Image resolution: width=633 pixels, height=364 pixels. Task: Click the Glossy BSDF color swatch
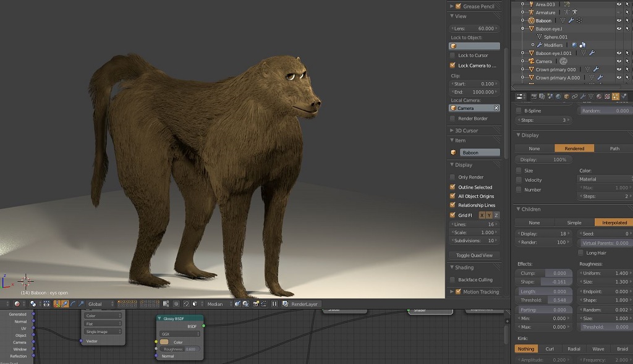click(x=164, y=342)
